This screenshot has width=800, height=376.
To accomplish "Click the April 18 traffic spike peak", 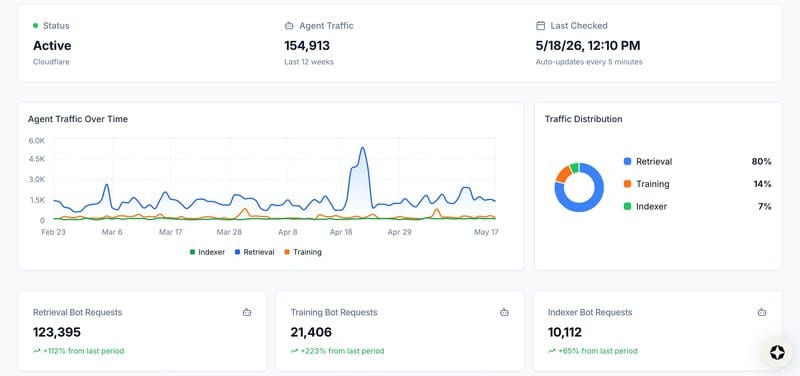I will (x=362, y=148).
